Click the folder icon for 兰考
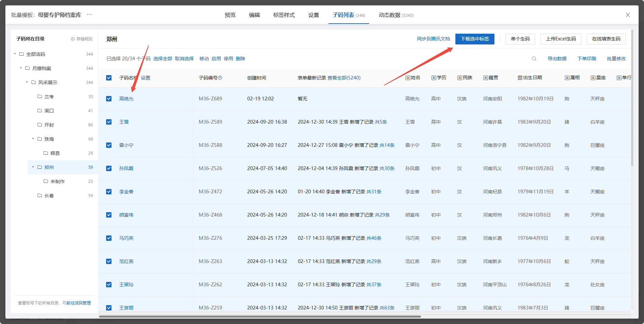 pyautogui.click(x=40, y=97)
